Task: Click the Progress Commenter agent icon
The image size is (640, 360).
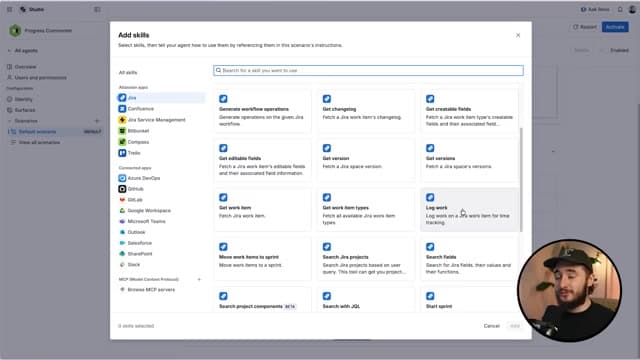Action: (15, 31)
